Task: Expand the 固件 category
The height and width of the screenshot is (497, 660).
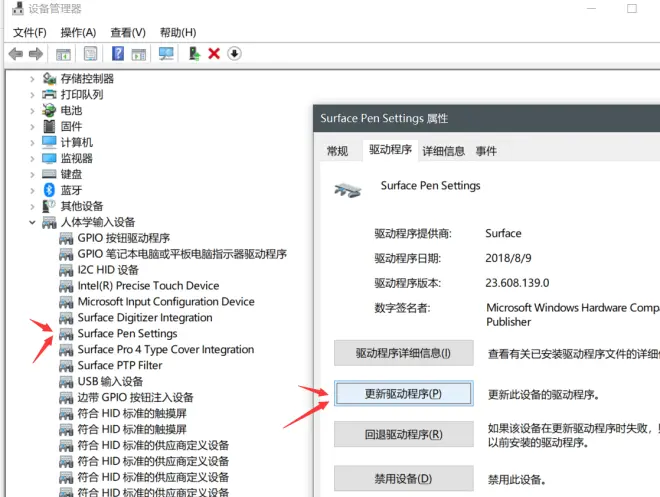Action: 32,127
